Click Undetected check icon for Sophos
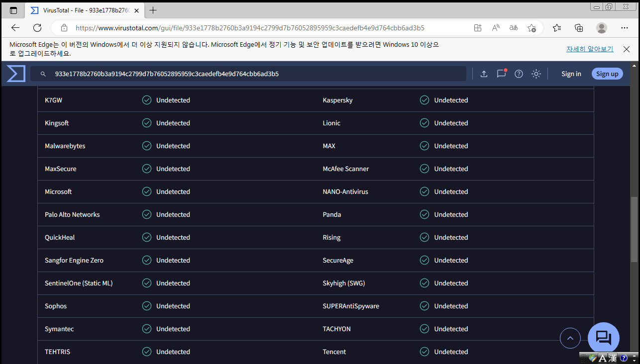Screen dimensions: 640x364 coord(147,306)
